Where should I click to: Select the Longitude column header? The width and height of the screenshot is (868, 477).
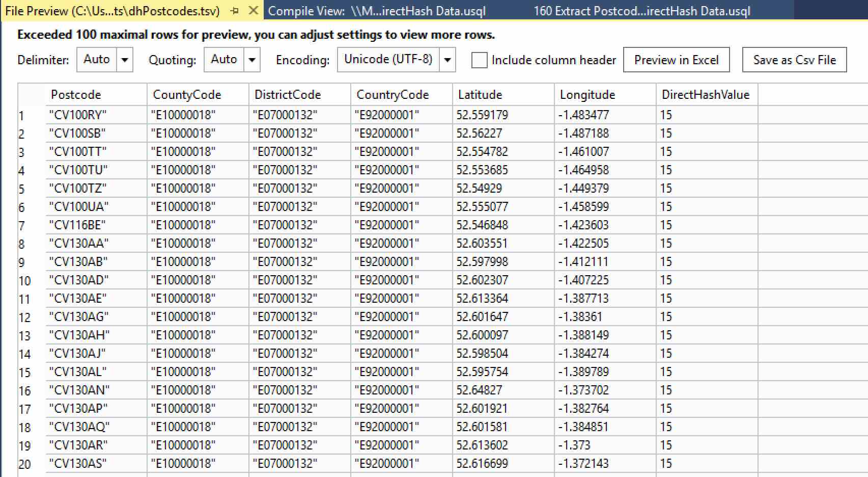click(605, 95)
